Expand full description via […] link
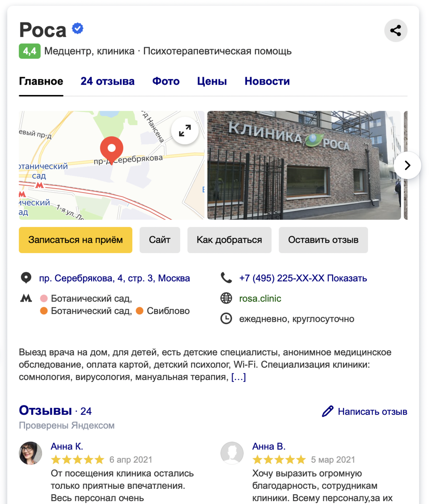 (239, 377)
